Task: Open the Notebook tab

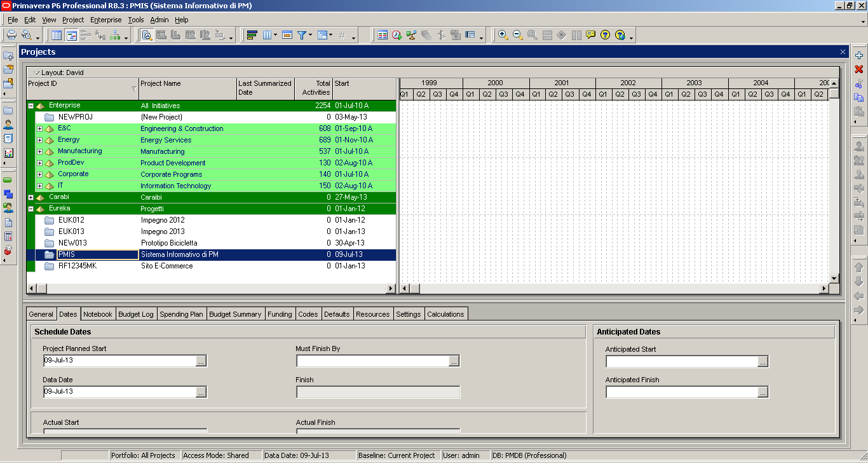Action: 98,314
